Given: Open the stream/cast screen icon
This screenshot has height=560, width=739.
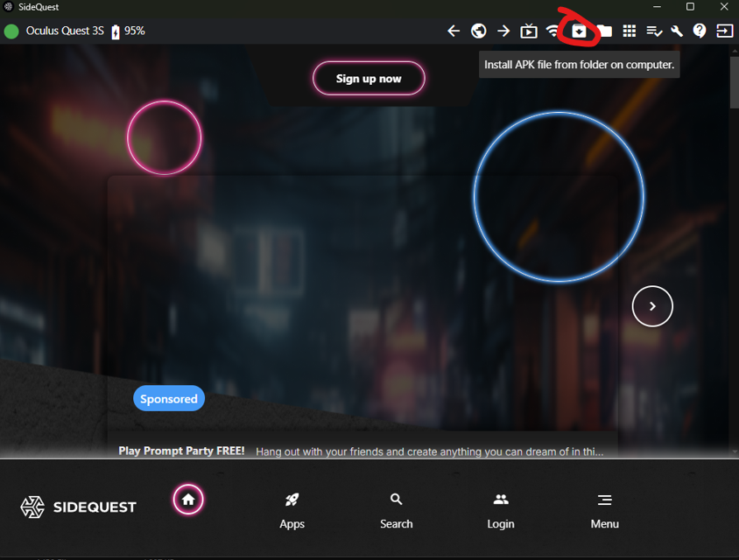Looking at the screenshot, I should (x=528, y=31).
